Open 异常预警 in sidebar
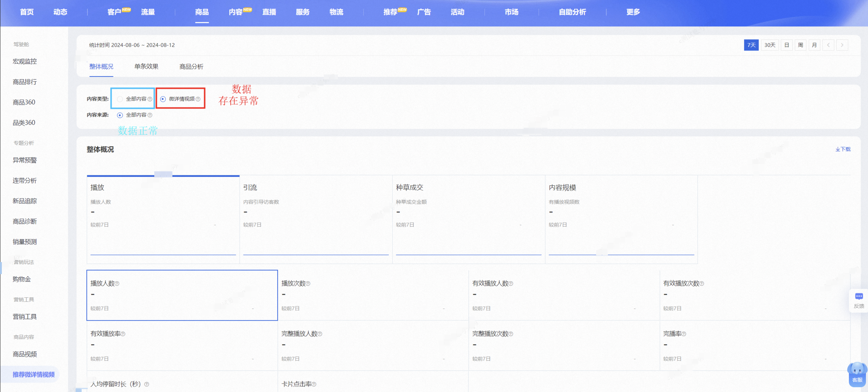868x392 pixels. click(x=24, y=160)
